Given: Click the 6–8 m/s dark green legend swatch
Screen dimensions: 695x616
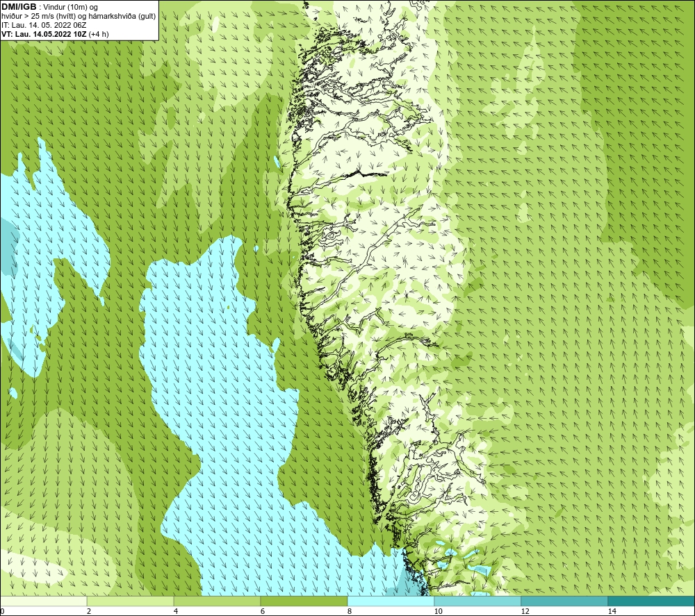Looking at the screenshot, I should pyautogui.click(x=304, y=601).
